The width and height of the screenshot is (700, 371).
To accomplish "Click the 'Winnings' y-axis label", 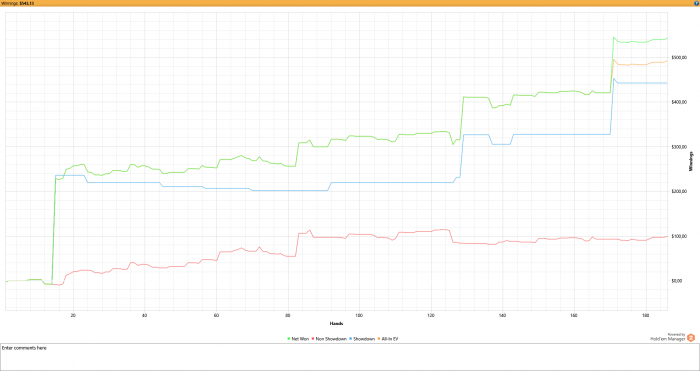I will [692, 162].
